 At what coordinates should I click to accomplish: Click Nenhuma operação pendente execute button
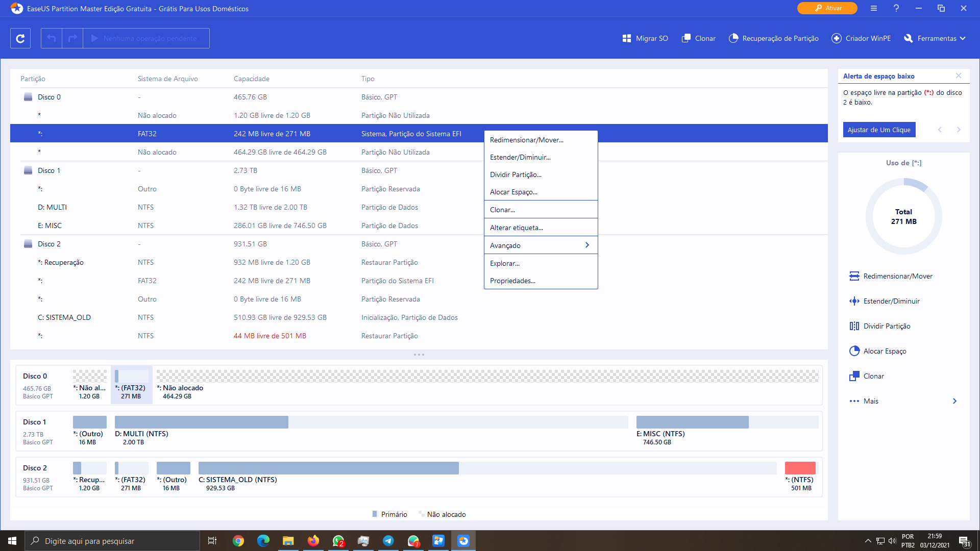[146, 38]
